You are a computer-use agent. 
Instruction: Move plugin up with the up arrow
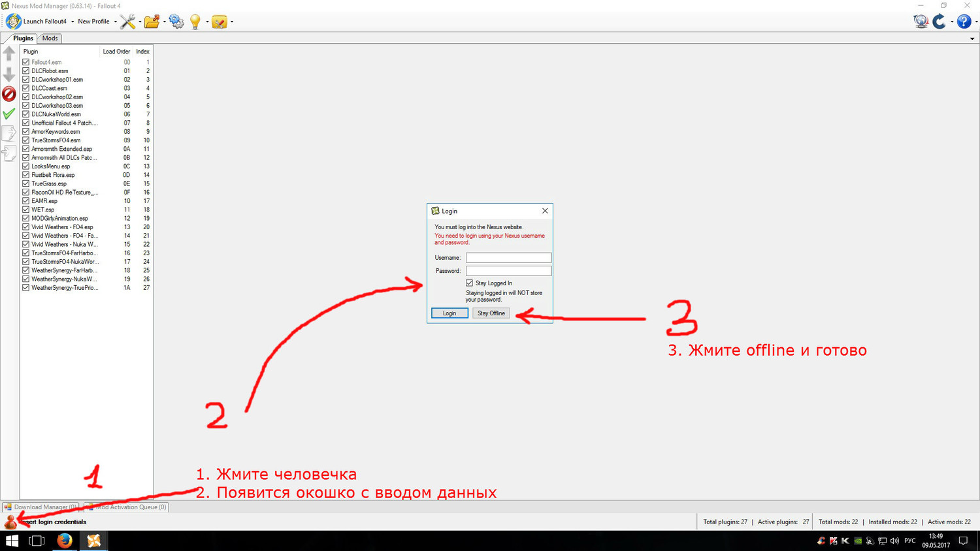9,54
